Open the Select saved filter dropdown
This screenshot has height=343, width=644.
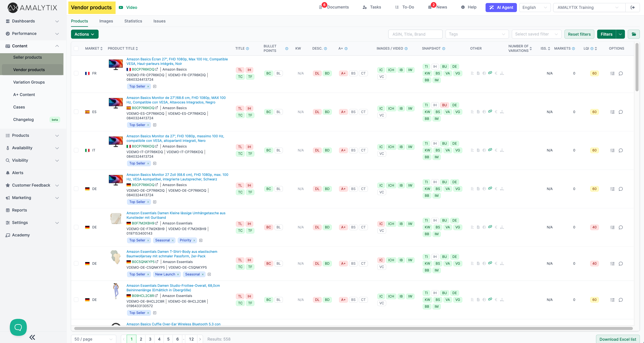click(536, 34)
